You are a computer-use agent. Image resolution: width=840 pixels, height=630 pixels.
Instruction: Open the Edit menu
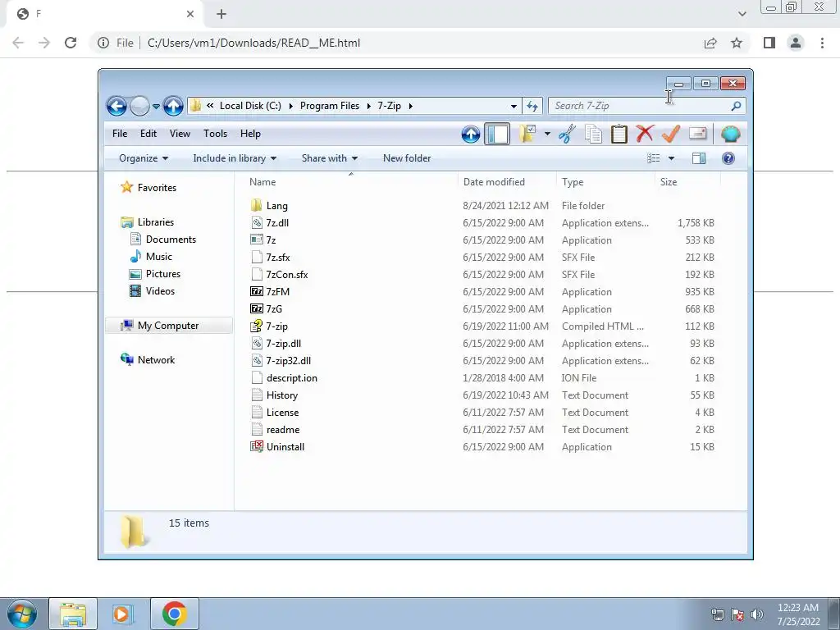tap(148, 134)
